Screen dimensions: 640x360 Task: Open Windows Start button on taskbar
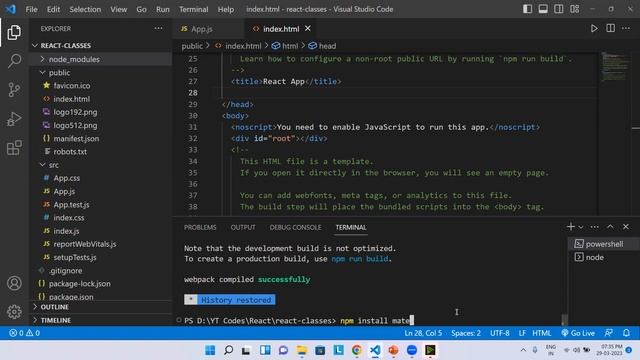pyautogui.click(x=210, y=350)
